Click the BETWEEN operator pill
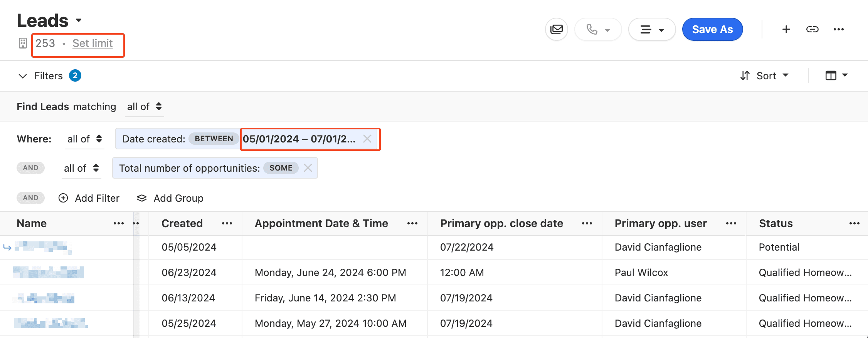The image size is (868, 338). pos(214,139)
